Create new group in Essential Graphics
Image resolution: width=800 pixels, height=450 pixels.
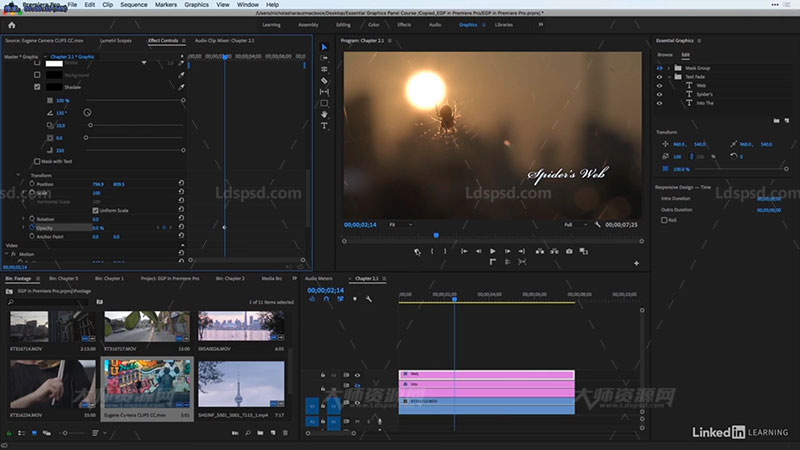[x=776, y=121]
